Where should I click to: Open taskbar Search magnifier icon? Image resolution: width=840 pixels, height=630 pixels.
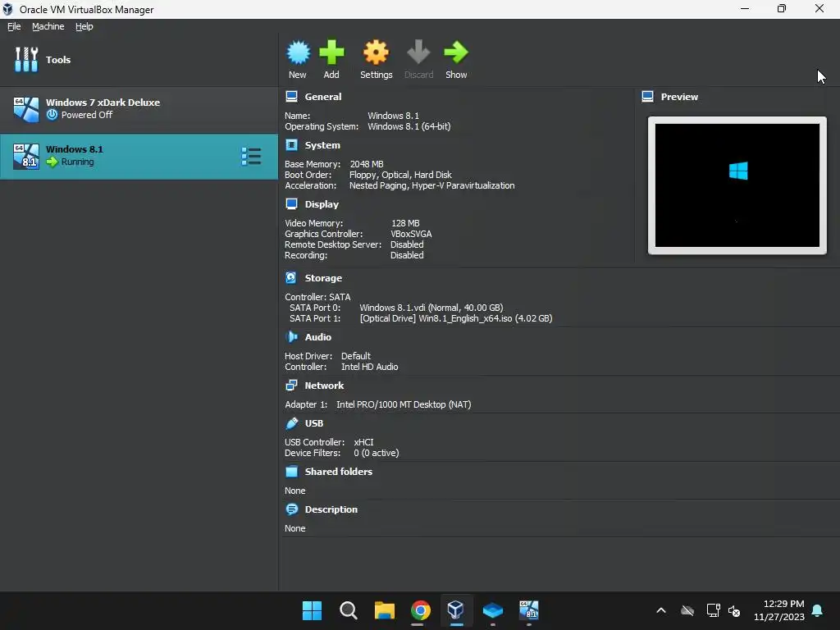(348, 610)
